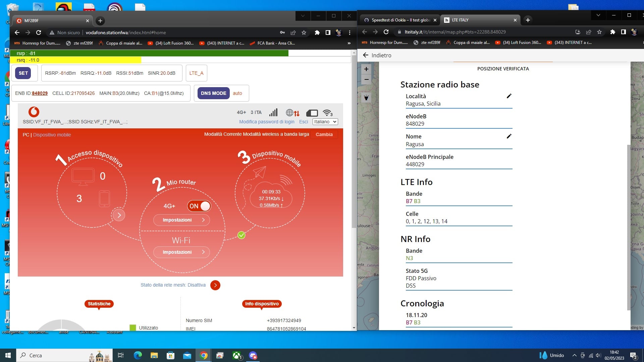Click share icon in router address bar

(x=293, y=33)
